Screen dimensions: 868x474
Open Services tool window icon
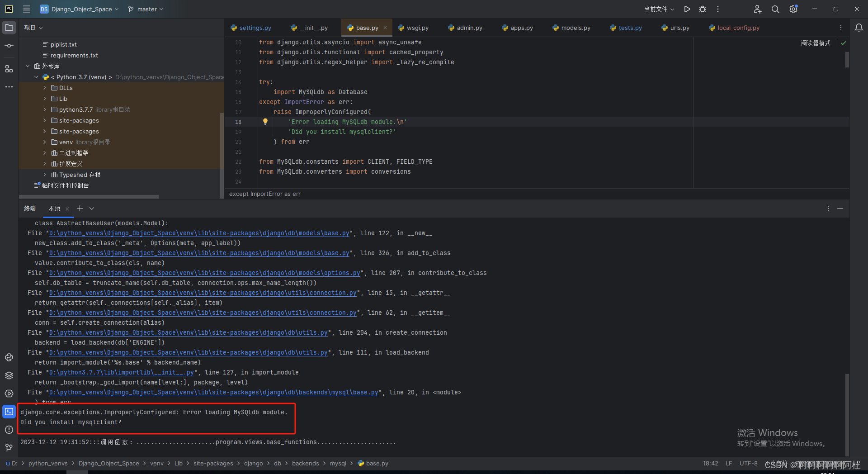tap(9, 393)
